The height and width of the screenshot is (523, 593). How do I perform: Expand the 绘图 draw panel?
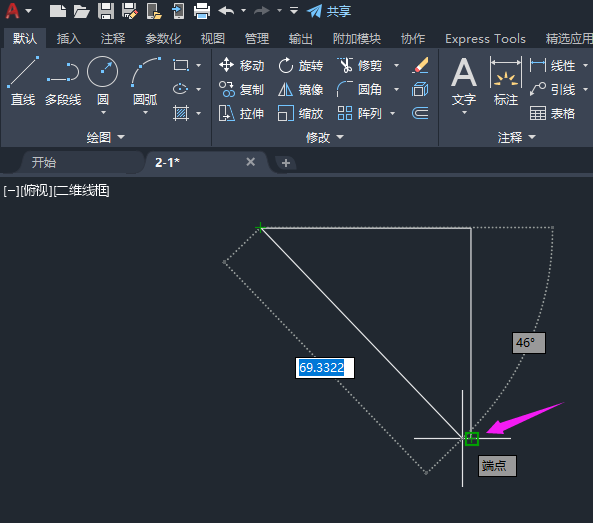[x=106, y=137]
